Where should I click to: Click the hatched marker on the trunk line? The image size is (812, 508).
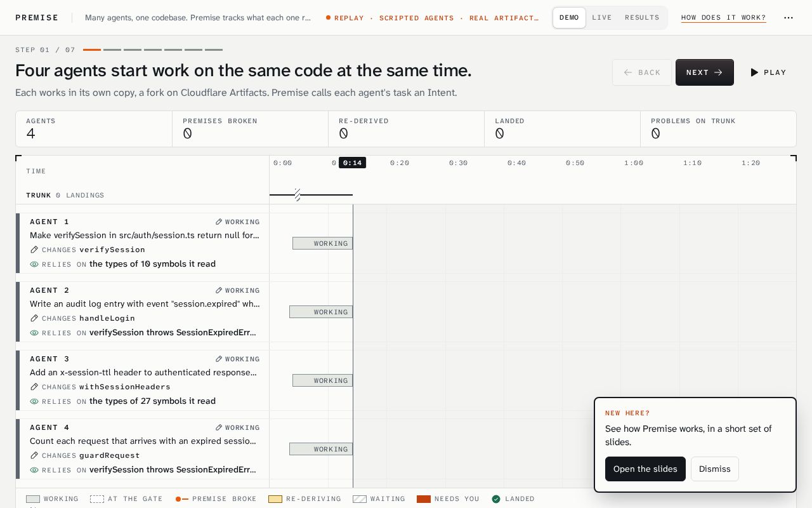[x=298, y=195]
